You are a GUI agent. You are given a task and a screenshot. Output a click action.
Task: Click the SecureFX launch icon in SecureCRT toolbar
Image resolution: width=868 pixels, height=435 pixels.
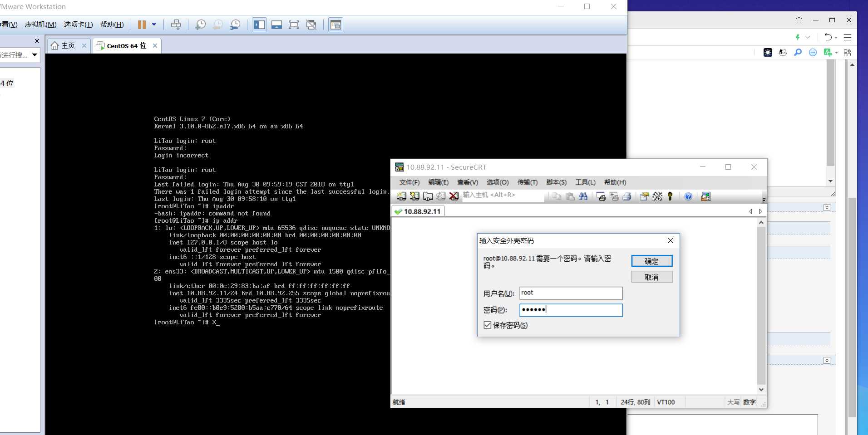click(x=706, y=196)
